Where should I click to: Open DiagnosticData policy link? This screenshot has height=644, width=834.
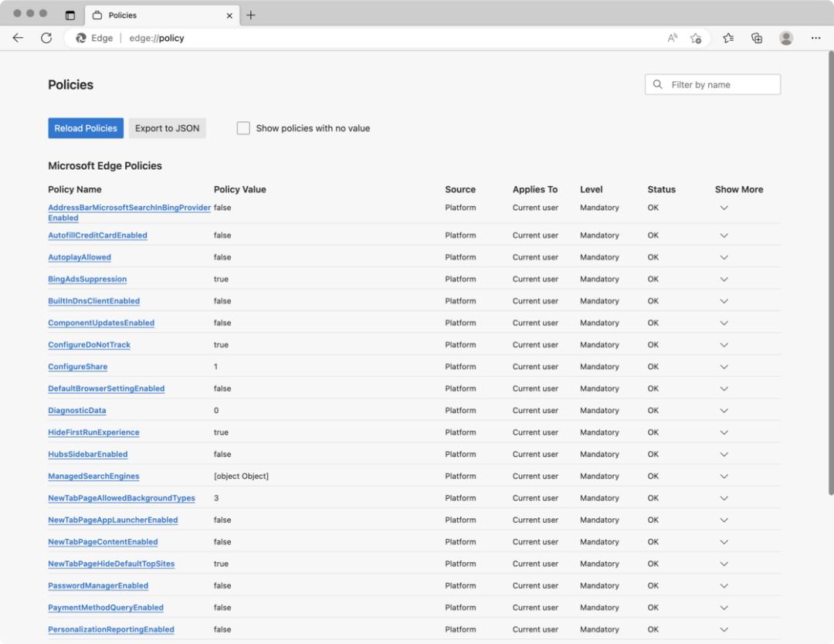click(77, 410)
